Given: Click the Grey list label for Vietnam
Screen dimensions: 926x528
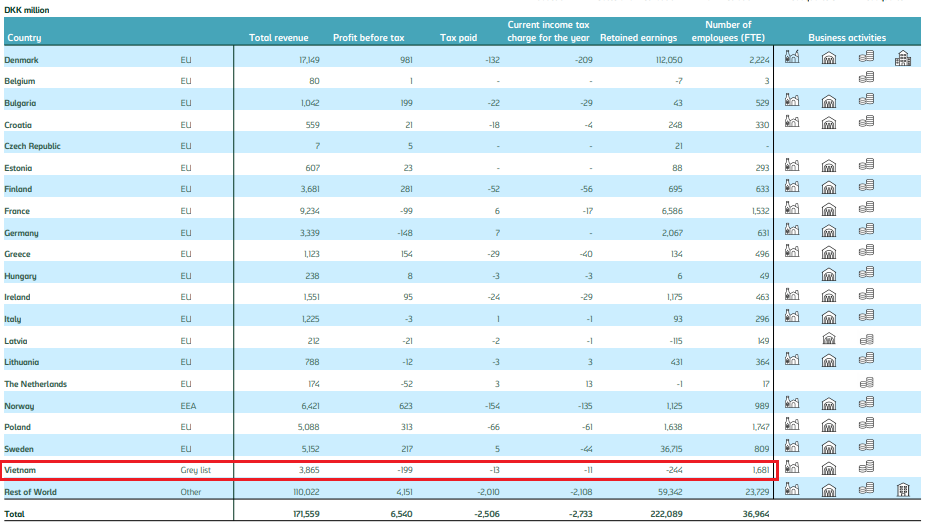Looking at the screenshot, I should [194, 469].
